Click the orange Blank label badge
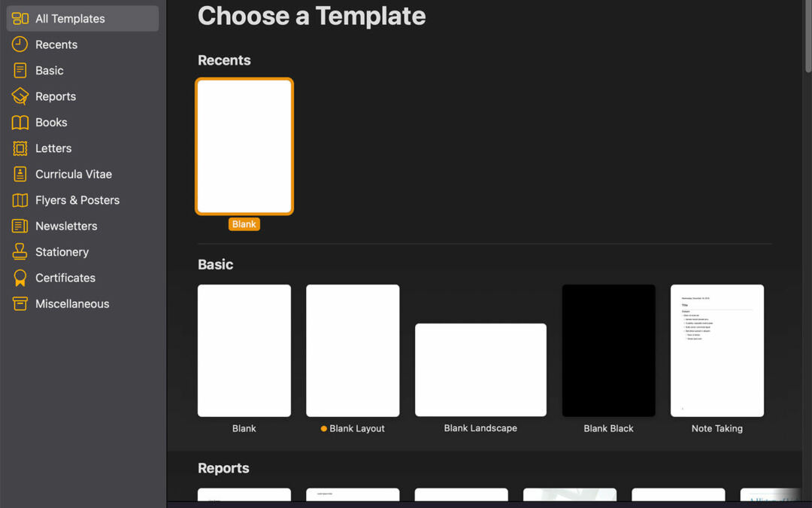The width and height of the screenshot is (812, 508). (244, 224)
